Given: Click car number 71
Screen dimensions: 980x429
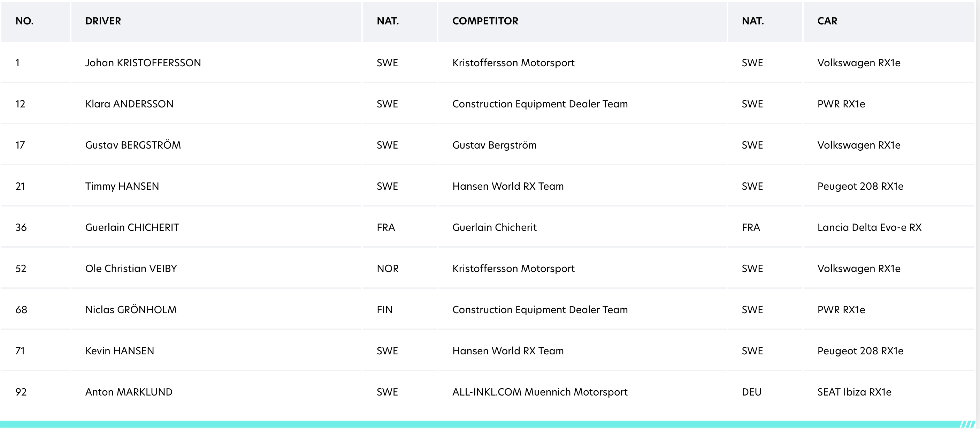Looking at the screenshot, I should 20,351.
